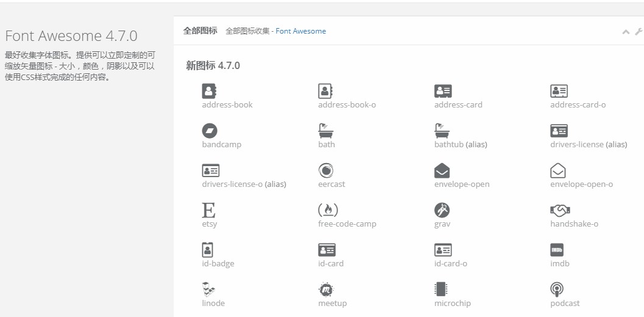644x317 pixels.
Task: Click the microchip label text
Action: (x=453, y=304)
